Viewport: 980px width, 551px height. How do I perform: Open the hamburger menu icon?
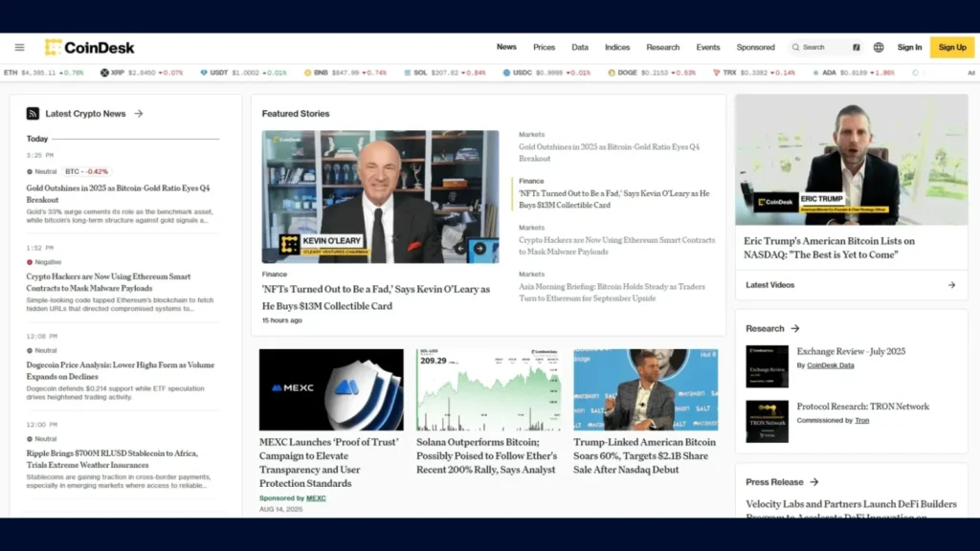pyautogui.click(x=19, y=48)
